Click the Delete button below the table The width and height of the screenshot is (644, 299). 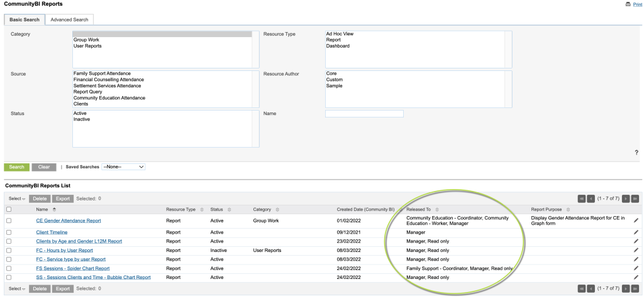tap(40, 288)
